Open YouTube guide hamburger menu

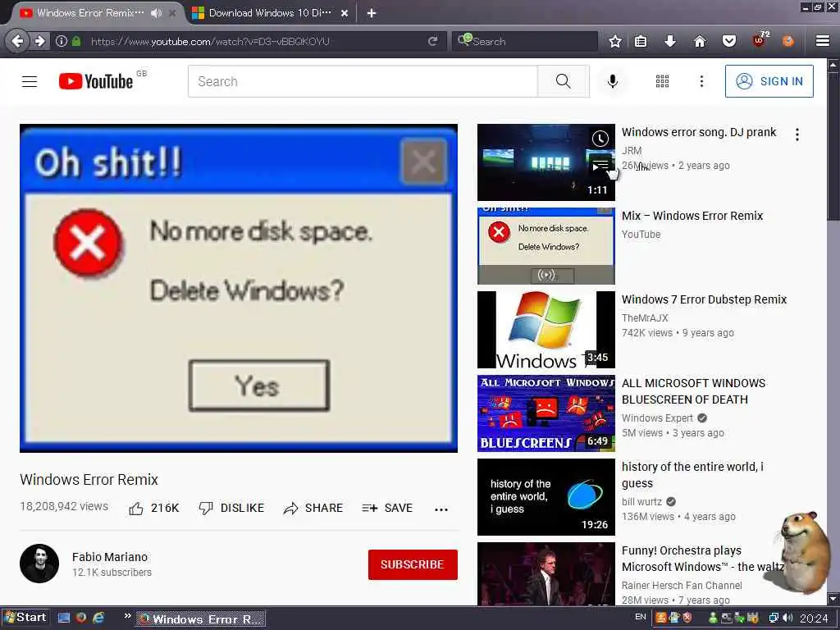point(30,81)
